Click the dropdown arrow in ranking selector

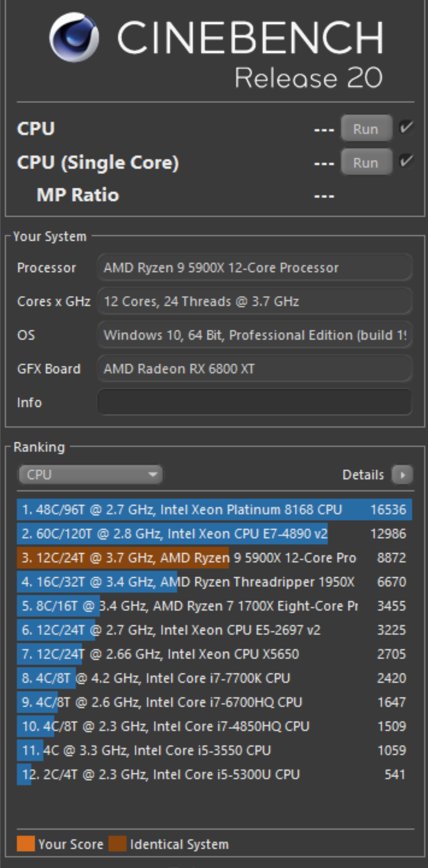[x=153, y=475]
